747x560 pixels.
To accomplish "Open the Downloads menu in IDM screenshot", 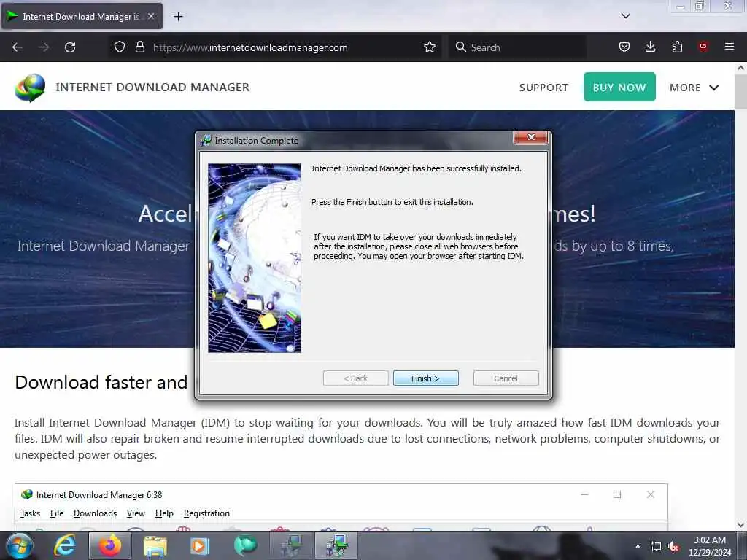I will pyautogui.click(x=96, y=513).
